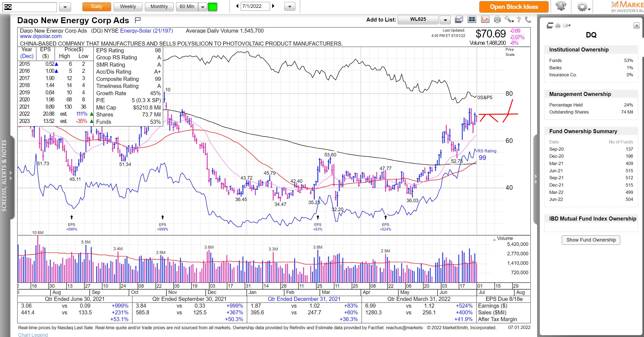Click Open Stock Ideas button
This screenshot has width=644, height=337.
(514, 7)
